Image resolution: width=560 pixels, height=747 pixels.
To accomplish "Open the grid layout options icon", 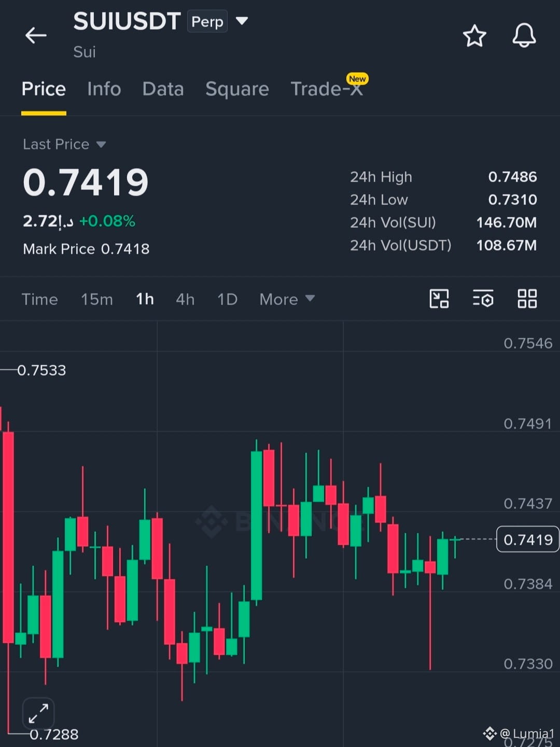I will click(x=527, y=299).
